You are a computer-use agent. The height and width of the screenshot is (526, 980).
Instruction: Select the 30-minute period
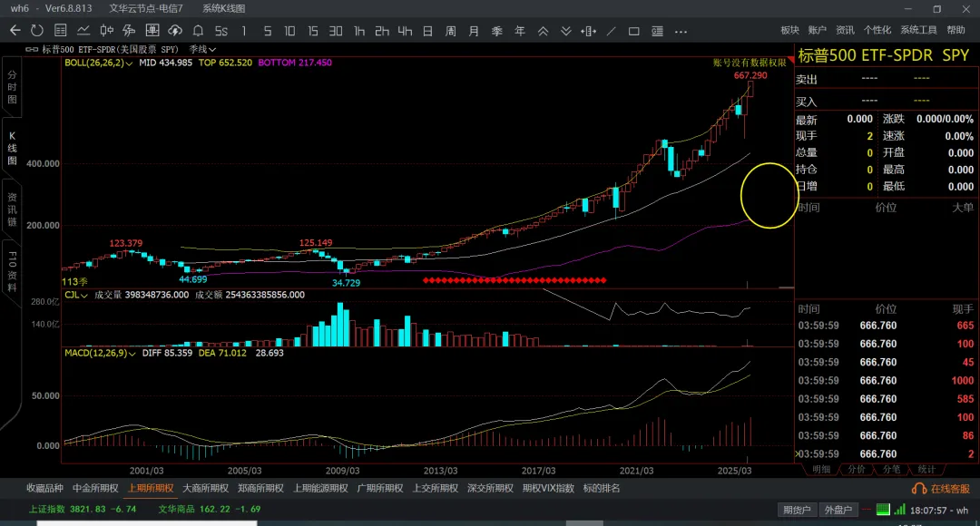[336, 31]
